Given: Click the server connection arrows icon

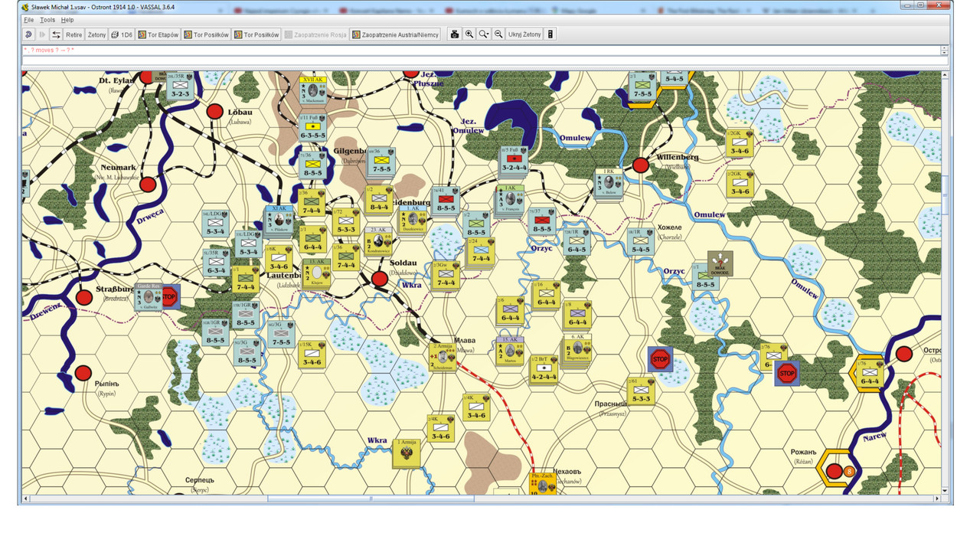Looking at the screenshot, I should [56, 34].
